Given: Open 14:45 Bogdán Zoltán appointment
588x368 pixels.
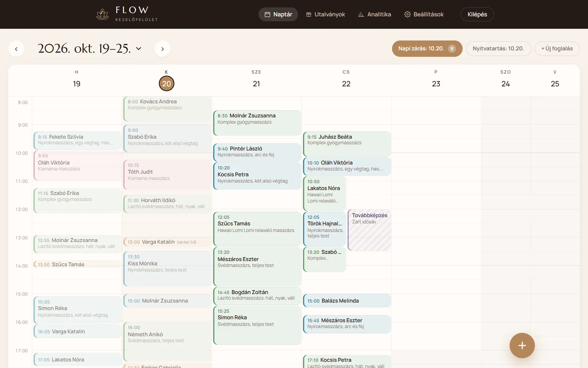Looking at the screenshot, I should click(257, 296).
